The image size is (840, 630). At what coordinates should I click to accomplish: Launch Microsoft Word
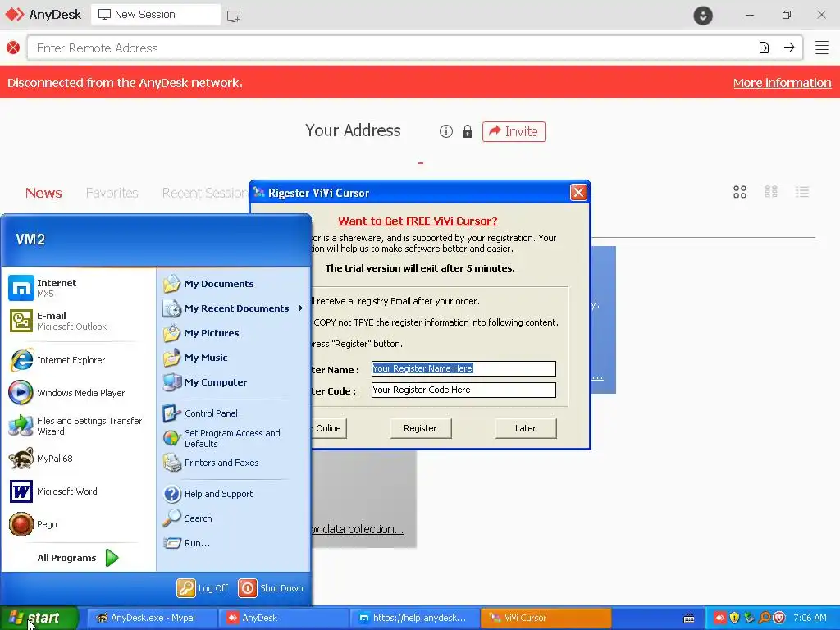click(x=78, y=491)
